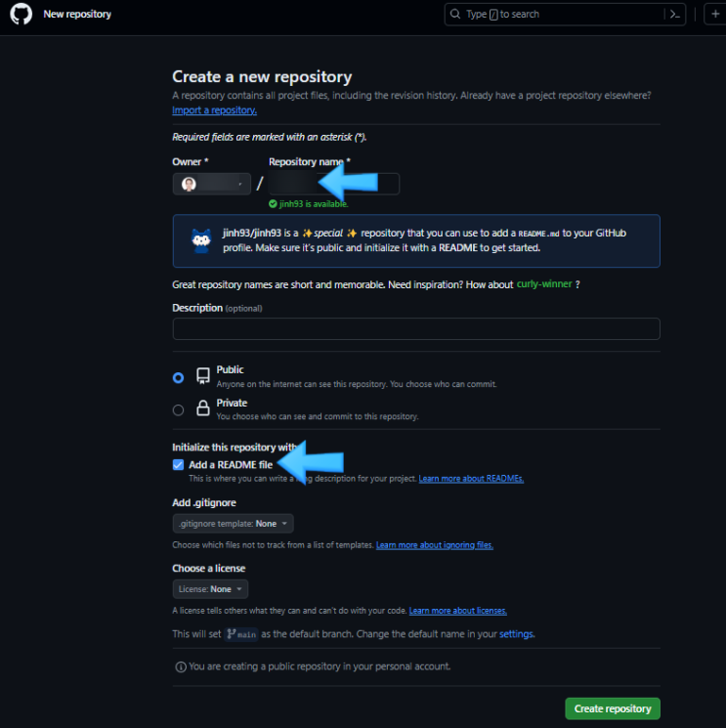
Task: Click the New repository header title
Action: coord(77,15)
